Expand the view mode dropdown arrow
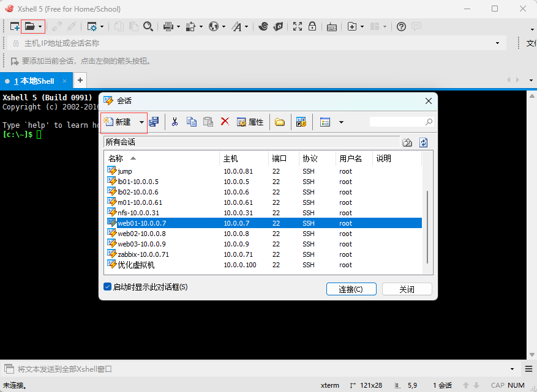Viewport: 537px width, 392px height. pyautogui.click(x=341, y=122)
